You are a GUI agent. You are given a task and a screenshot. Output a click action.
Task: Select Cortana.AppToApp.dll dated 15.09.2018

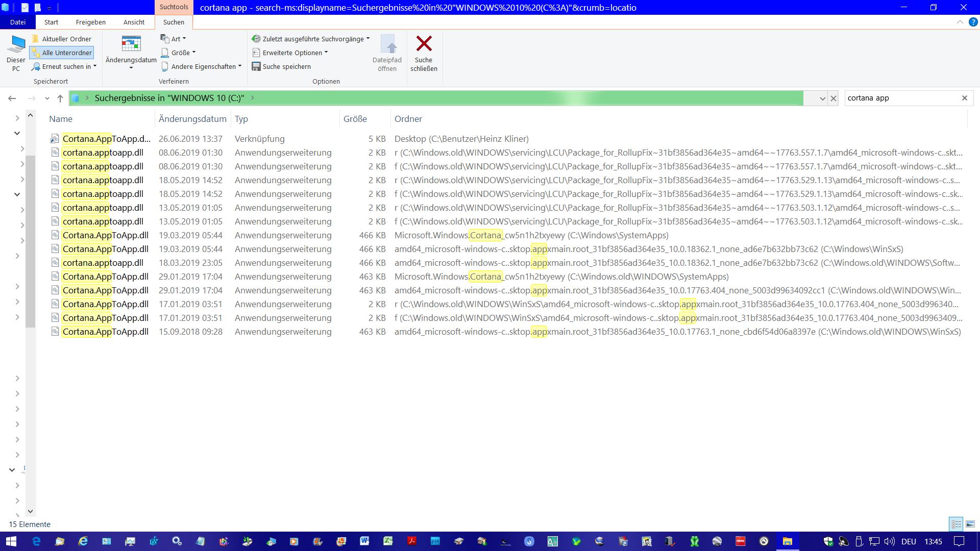(x=105, y=332)
